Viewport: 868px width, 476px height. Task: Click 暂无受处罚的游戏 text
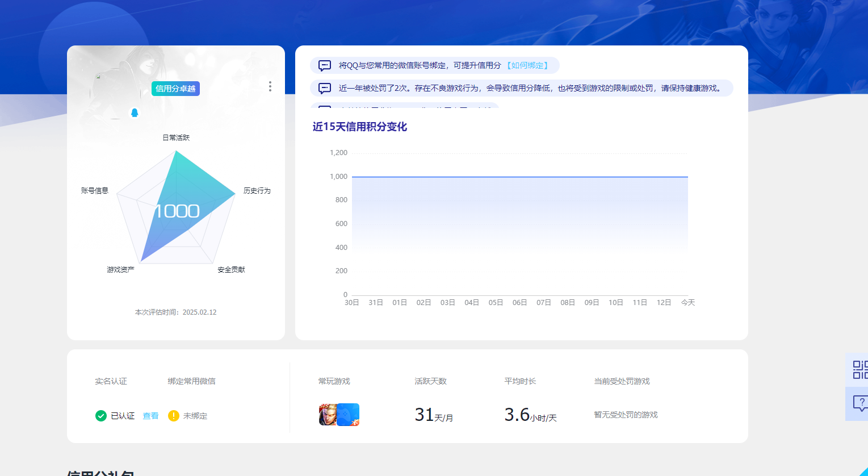[626, 415]
